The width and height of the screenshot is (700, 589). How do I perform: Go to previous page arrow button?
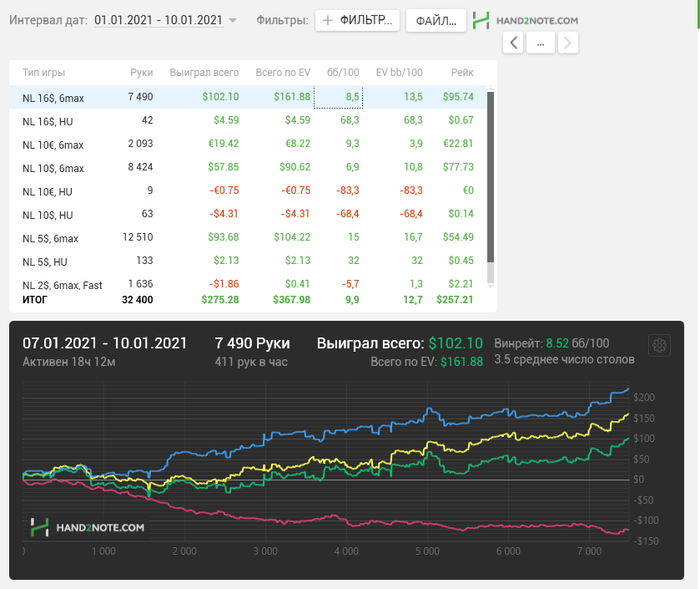513,43
